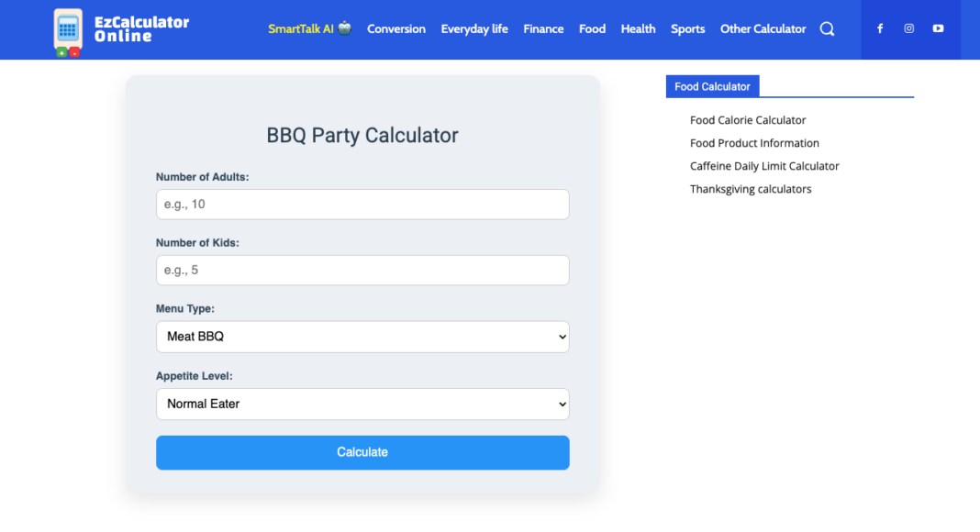This screenshot has height=532, width=980.
Task: Open the YouTube channel icon
Action: [x=938, y=28]
